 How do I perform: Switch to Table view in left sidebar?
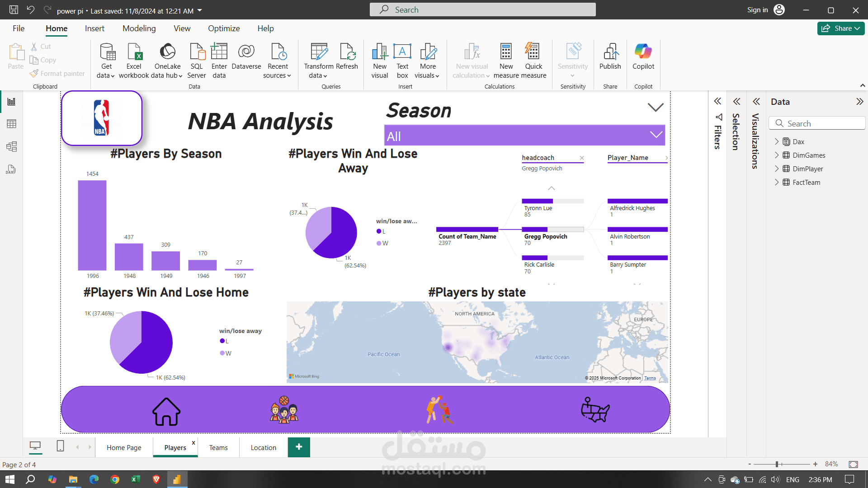click(11, 124)
